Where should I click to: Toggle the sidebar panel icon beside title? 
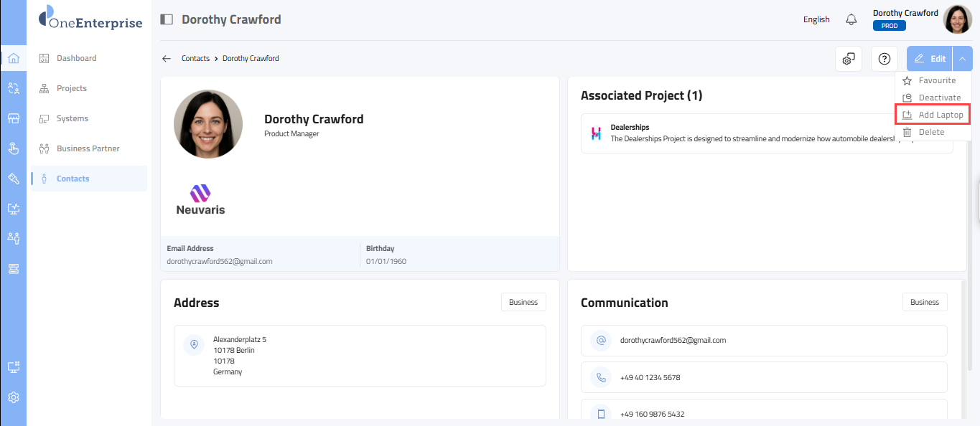pyautogui.click(x=167, y=19)
